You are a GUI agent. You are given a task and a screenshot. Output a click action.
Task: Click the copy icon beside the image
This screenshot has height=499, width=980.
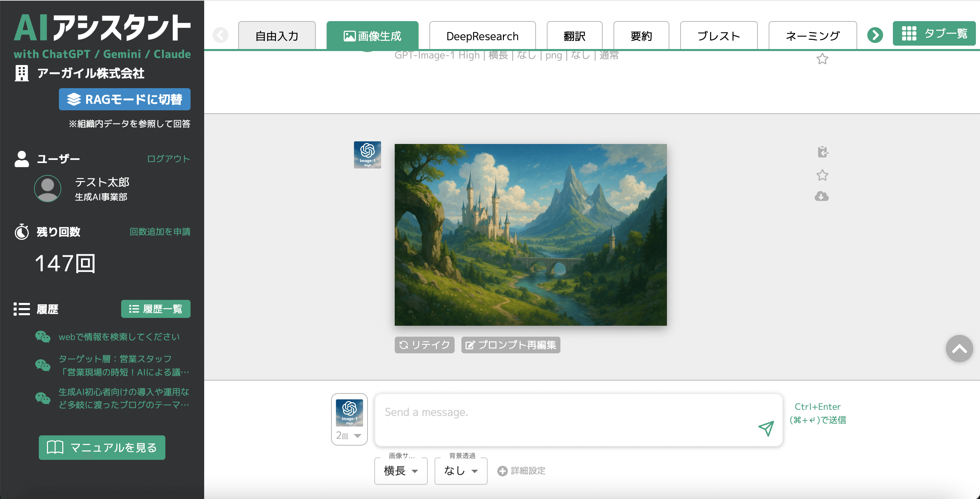click(822, 152)
